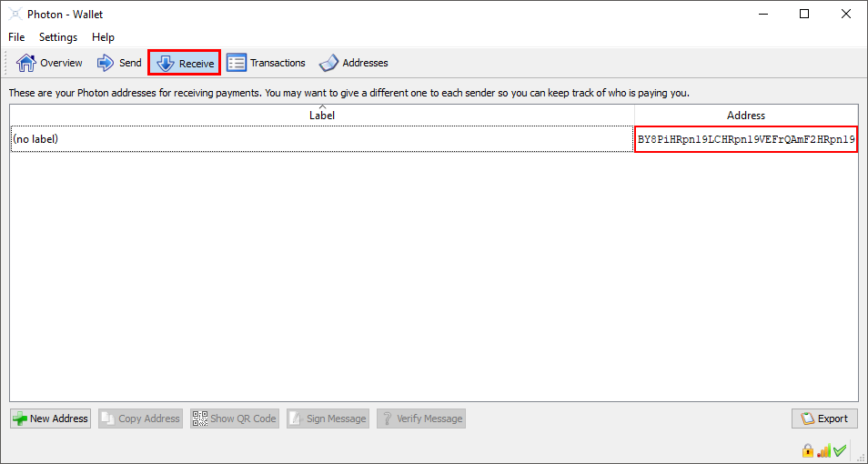Create a New Address
This screenshot has width=868, height=464.
pos(50,419)
